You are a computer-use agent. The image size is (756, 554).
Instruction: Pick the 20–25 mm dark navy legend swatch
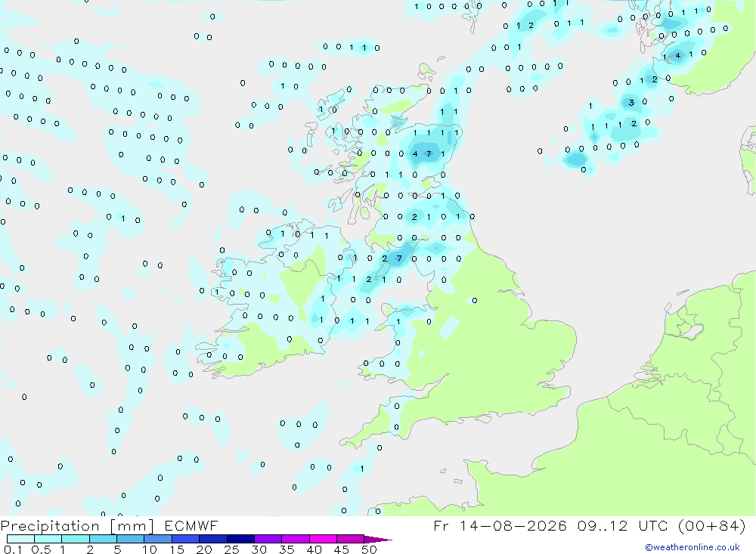pyautogui.click(x=212, y=539)
